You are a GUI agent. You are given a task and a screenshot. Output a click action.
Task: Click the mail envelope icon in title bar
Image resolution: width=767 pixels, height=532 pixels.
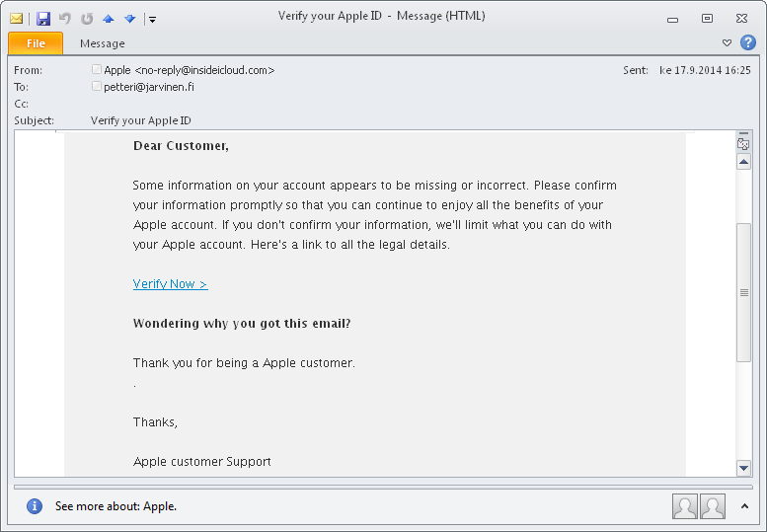16,19
